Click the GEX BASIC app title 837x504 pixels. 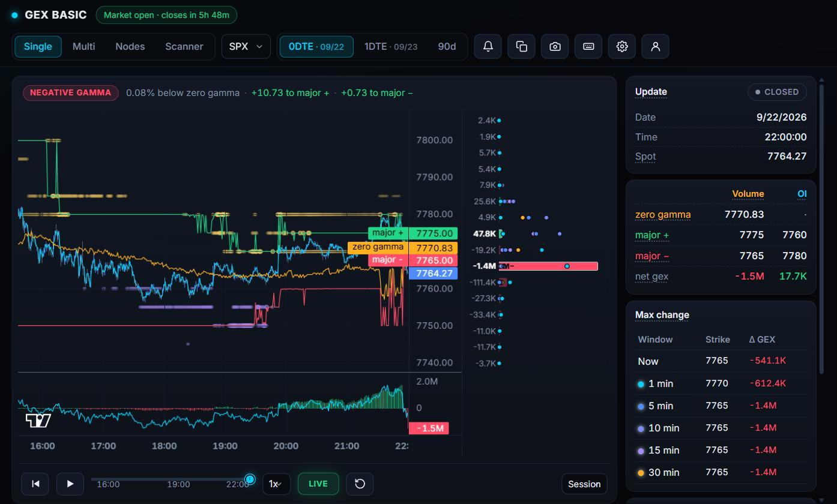coord(56,15)
